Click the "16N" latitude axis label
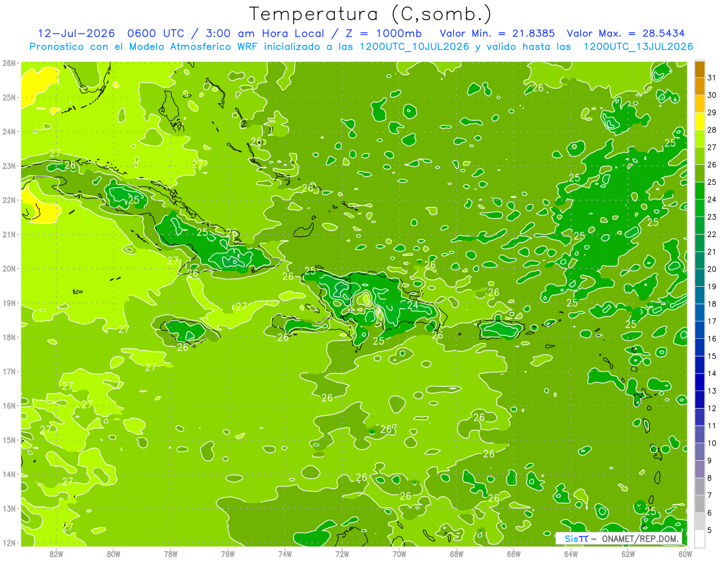 click(x=8, y=406)
